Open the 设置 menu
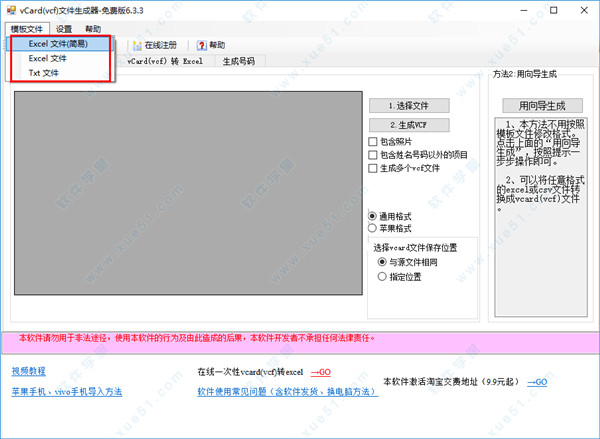600x439 pixels. point(64,29)
